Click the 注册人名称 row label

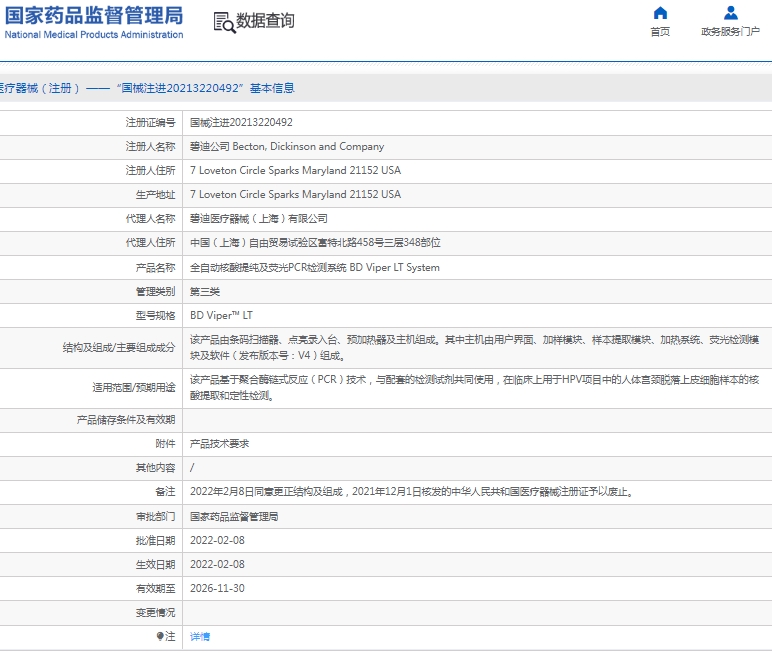coord(150,146)
